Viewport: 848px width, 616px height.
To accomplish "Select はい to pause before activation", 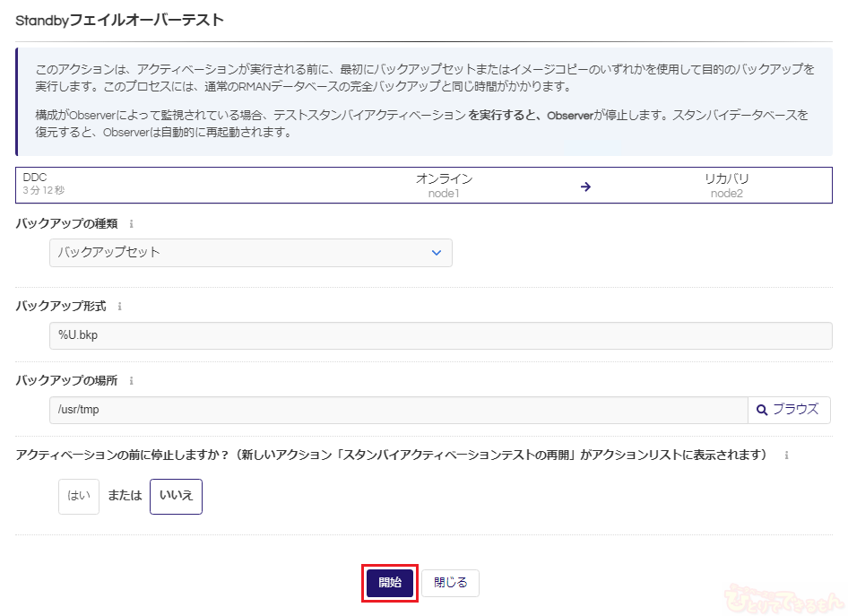I will click(x=79, y=496).
